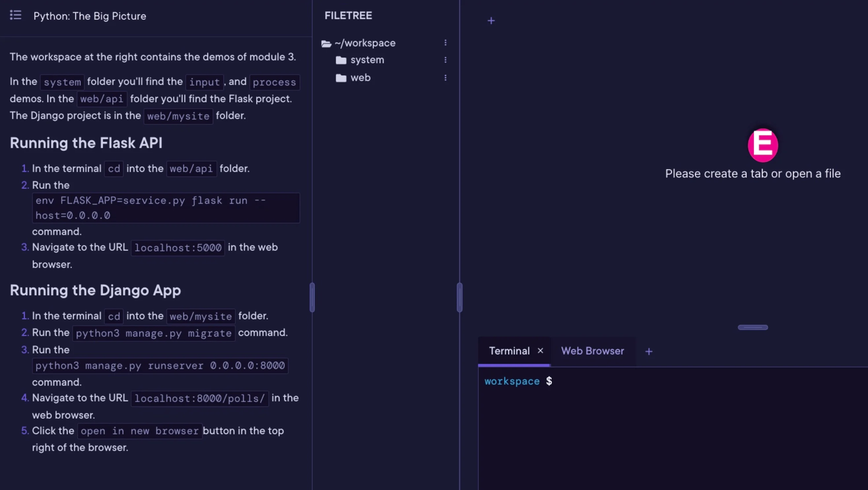
Task: Click the horizontal scrollbar pill above the tabs
Action: 753,327
